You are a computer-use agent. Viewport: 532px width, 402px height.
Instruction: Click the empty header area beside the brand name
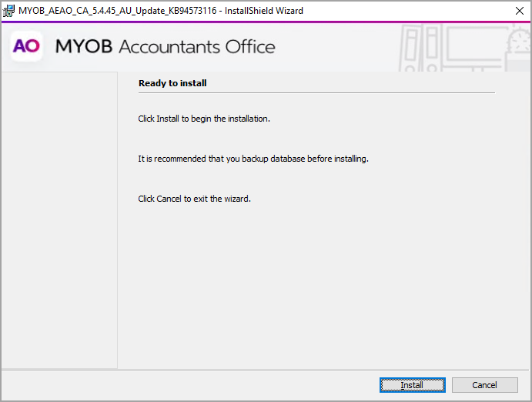coord(339,47)
